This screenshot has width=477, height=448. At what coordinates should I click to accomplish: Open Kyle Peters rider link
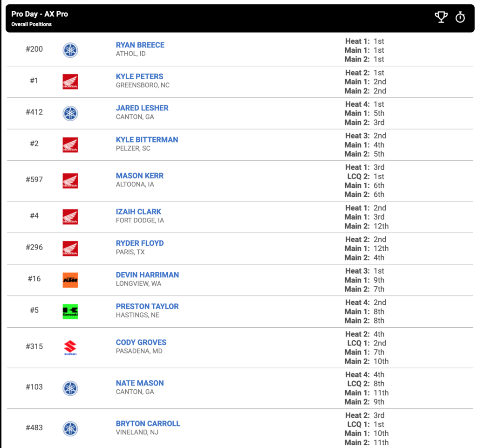[139, 76]
